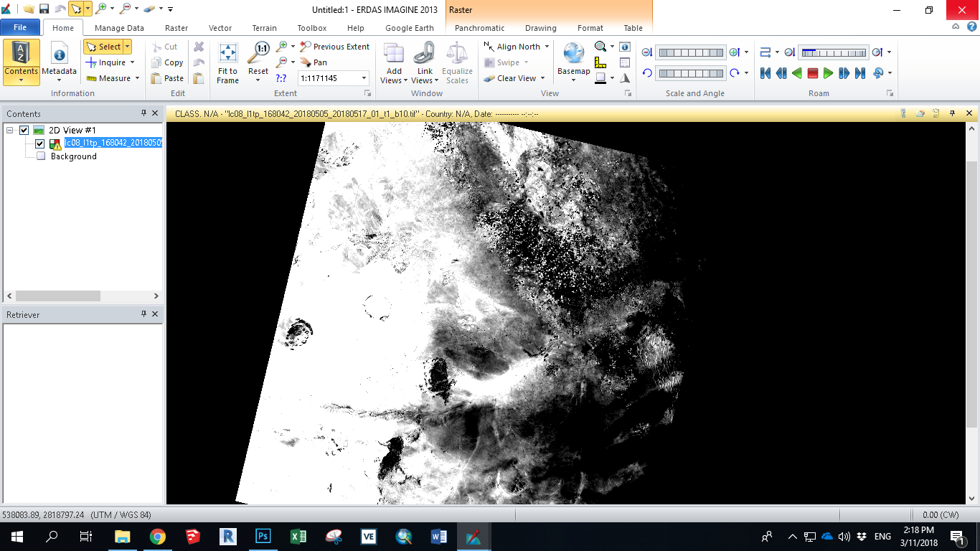This screenshot has height=551, width=980.
Task: Click the Link Views icon
Action: pyautogui.click(x=425, y=54)
